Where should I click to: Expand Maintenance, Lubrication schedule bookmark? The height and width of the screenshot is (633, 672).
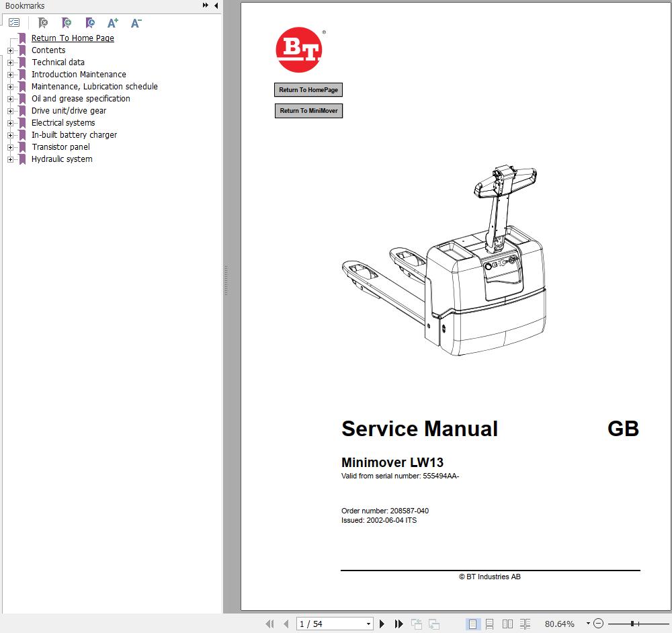(10, 87)
